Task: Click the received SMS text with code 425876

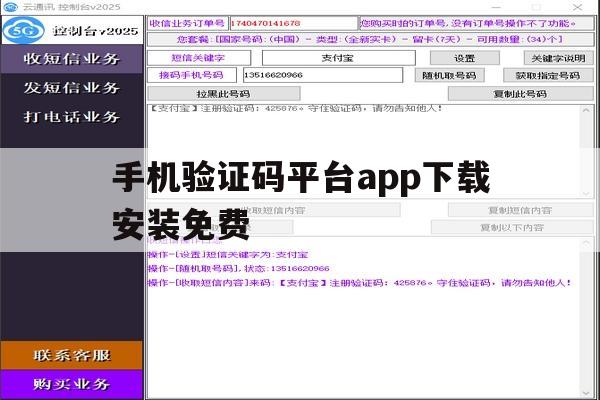Action: (x=295, y=108)
